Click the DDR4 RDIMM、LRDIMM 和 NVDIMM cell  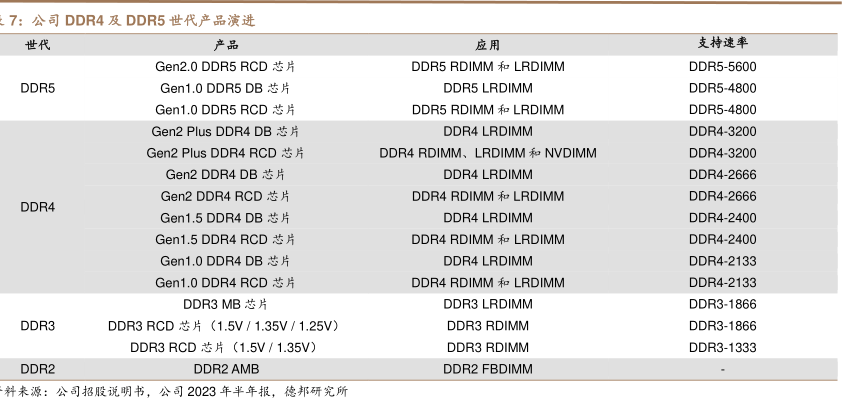tap(488, 153)
